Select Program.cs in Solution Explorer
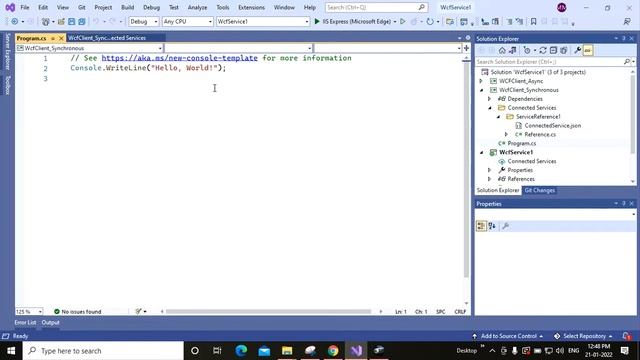The height and width of the screenshot is (360, 640). [522, 144]
